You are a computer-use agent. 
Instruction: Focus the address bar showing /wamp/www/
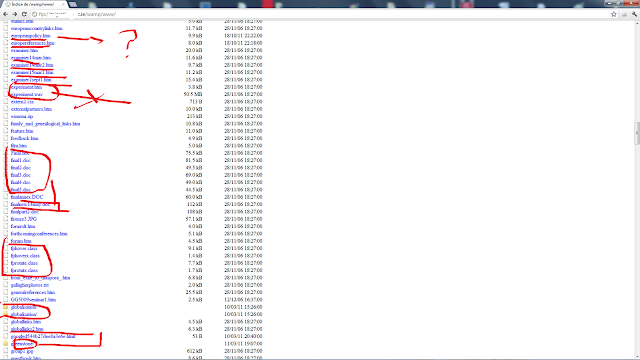(x=318, y=14)
